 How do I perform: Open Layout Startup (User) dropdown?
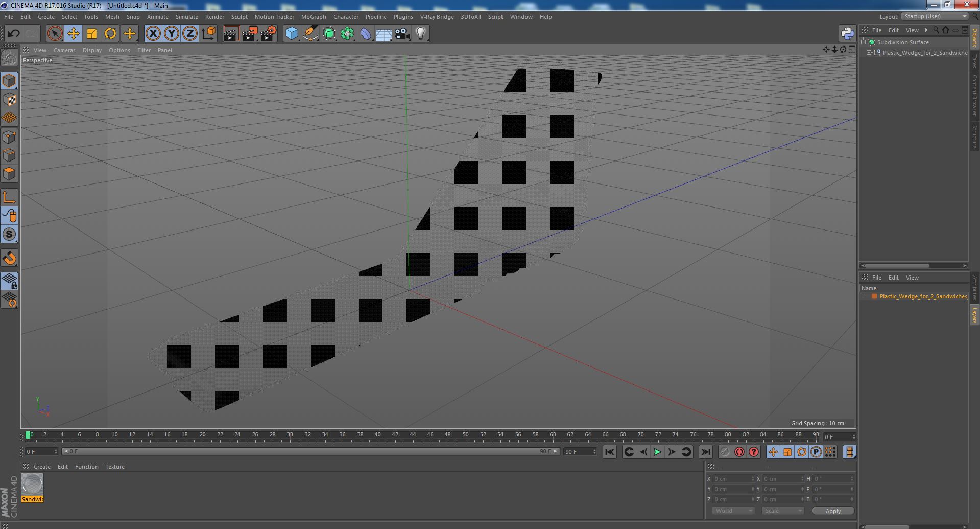click(x=935, y=17)
